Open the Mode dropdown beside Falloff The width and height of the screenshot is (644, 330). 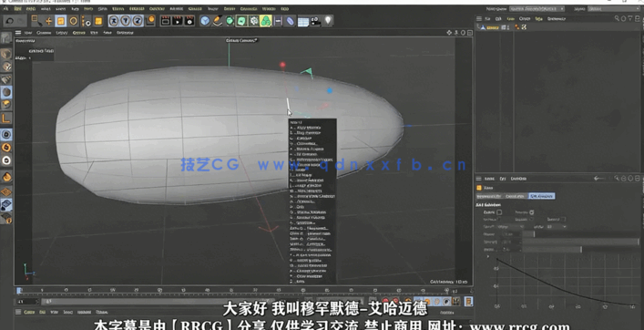click(x=557, y=226)
